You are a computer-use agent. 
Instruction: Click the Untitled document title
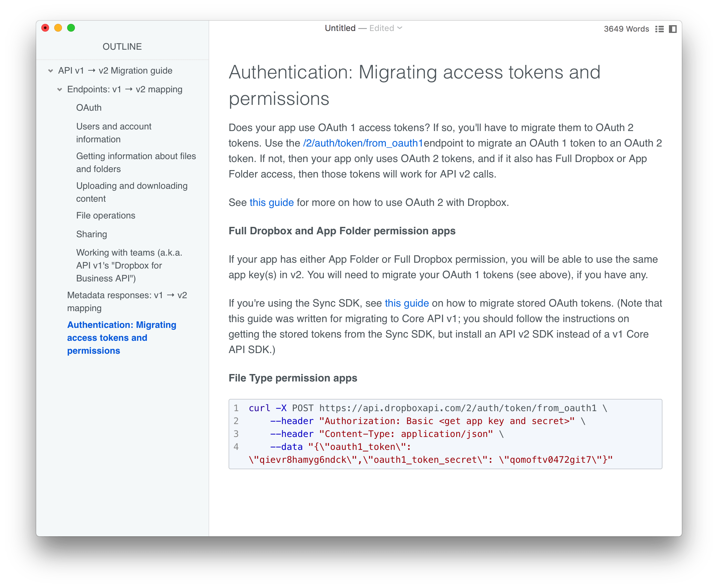coord(340,28)
